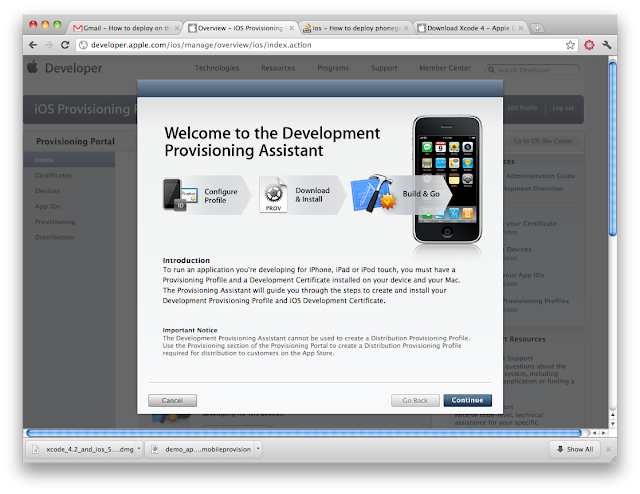Open the Technologies menu
This screenshot has height=494, width=640.
point(217,68)
